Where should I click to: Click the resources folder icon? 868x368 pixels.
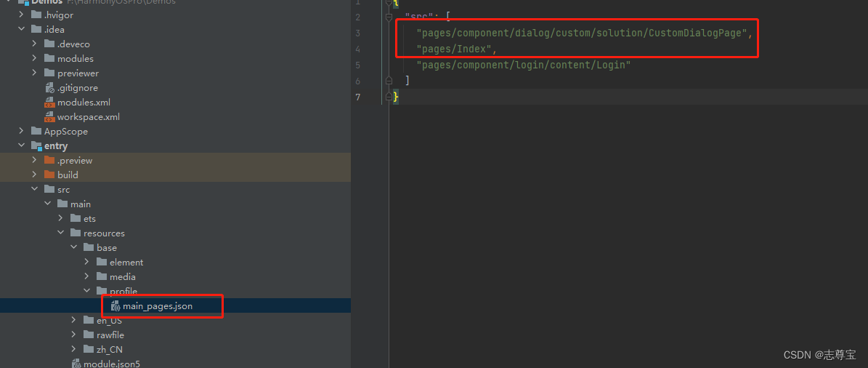click(x=76, y=233)
